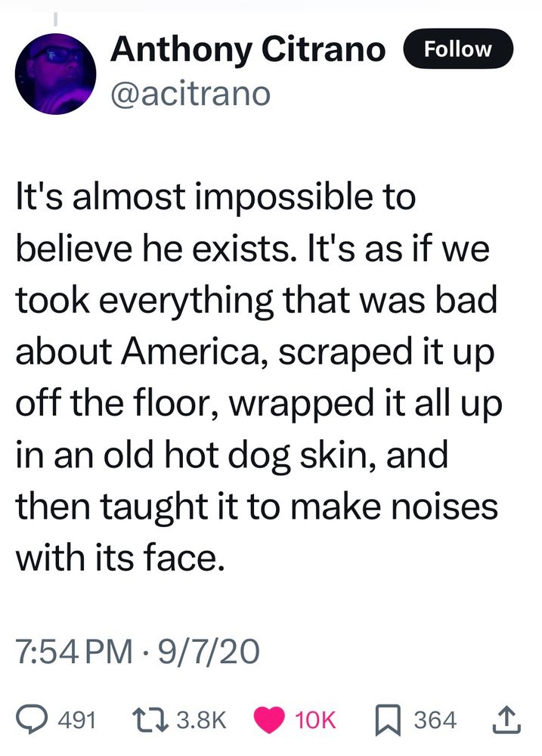Open Anthony Citrano's profile picture
This screenshot has height=756, width=542.
tap(56, 76)
